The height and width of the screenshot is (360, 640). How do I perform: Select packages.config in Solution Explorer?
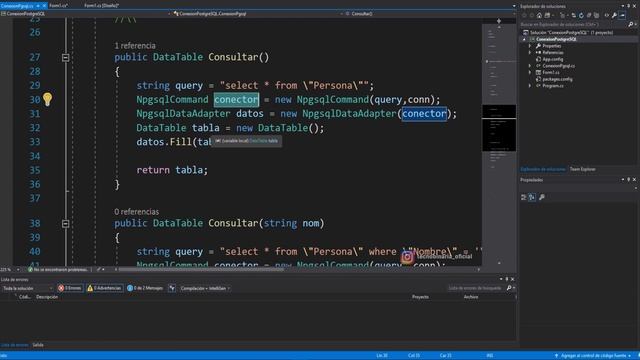[557, 79]
